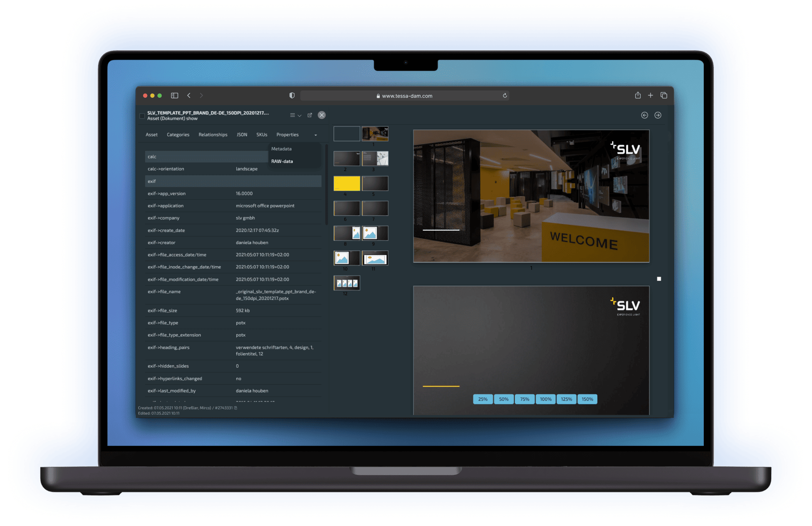Toggle the Safari sidebar icon

174,95
